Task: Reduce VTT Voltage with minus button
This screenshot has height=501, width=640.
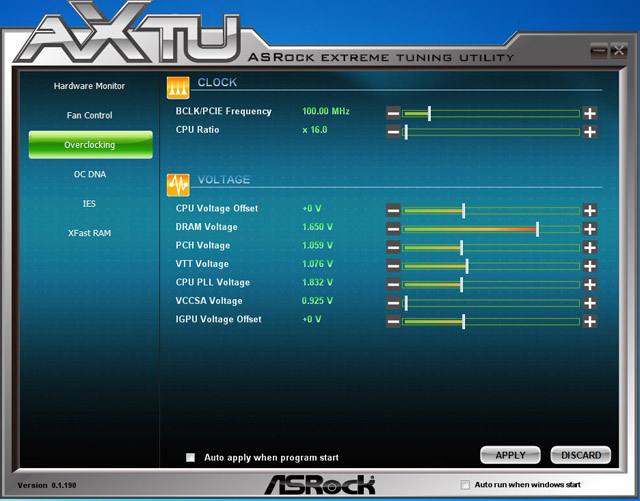Action: pos(393,266)
